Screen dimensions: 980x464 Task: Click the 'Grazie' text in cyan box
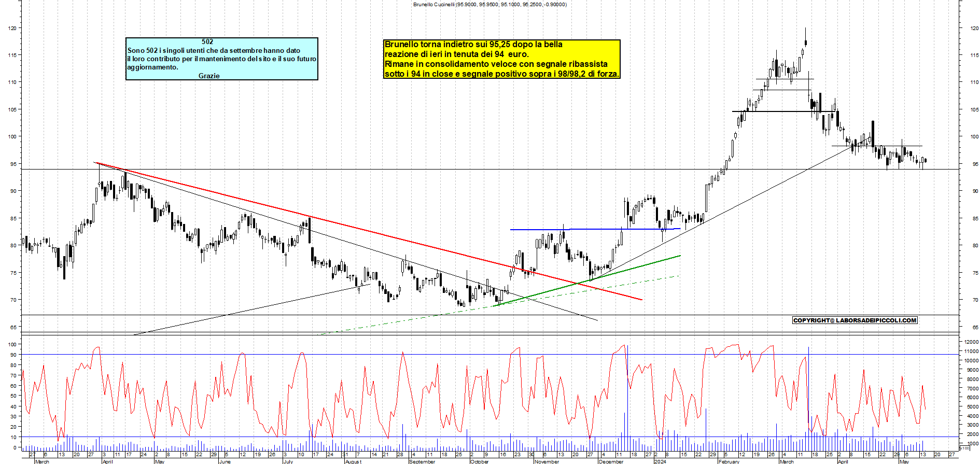tap(209, 76)
